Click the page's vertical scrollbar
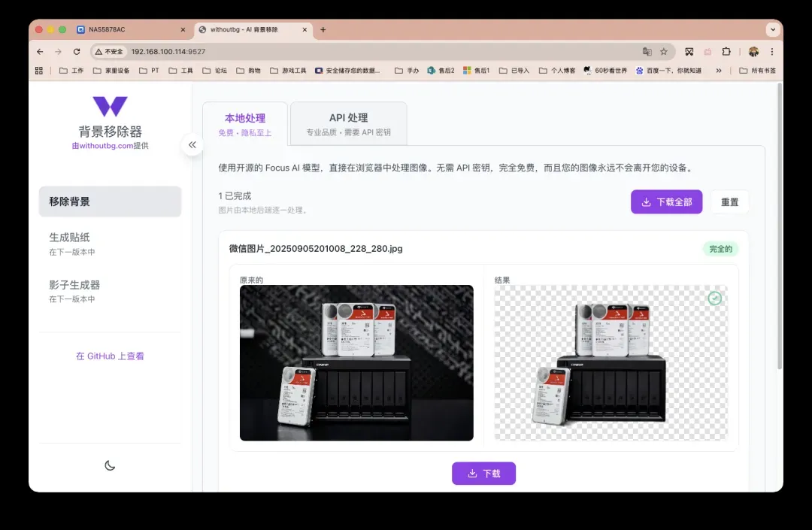This screenshot has height=530, width=812. (x=779, y=226)
